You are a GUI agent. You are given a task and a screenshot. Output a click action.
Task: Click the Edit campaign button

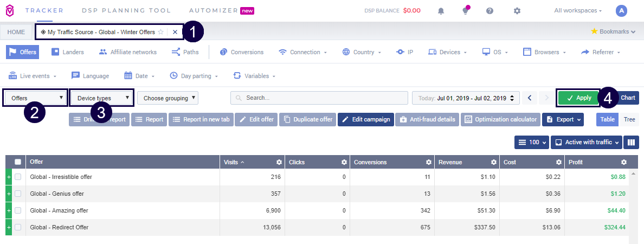tap(366, 119)
